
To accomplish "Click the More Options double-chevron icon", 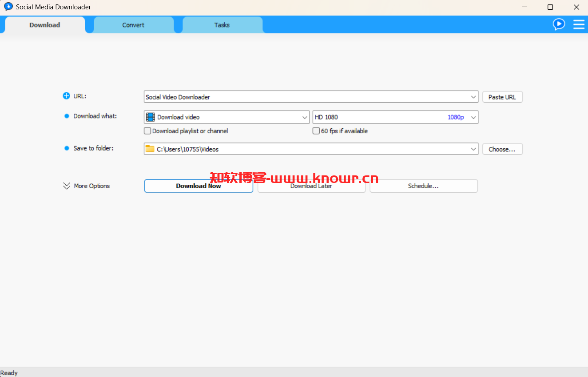I will (x=67, y=186).
